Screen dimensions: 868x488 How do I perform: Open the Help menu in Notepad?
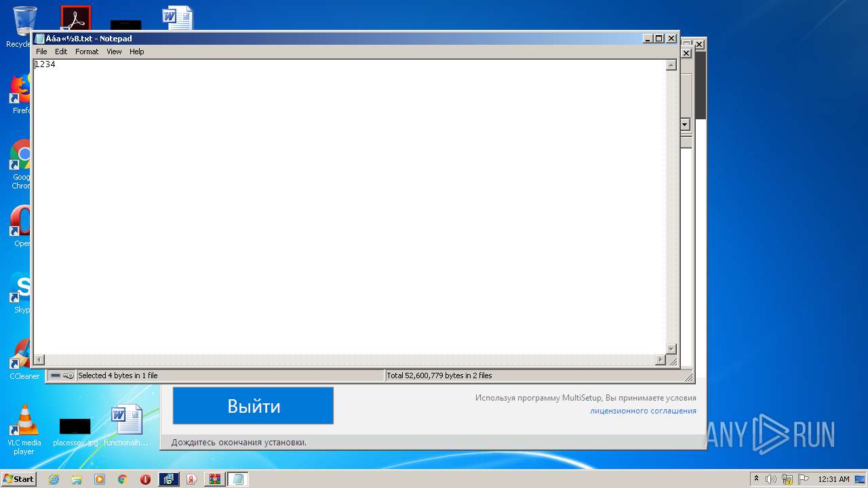coord(137,52)
